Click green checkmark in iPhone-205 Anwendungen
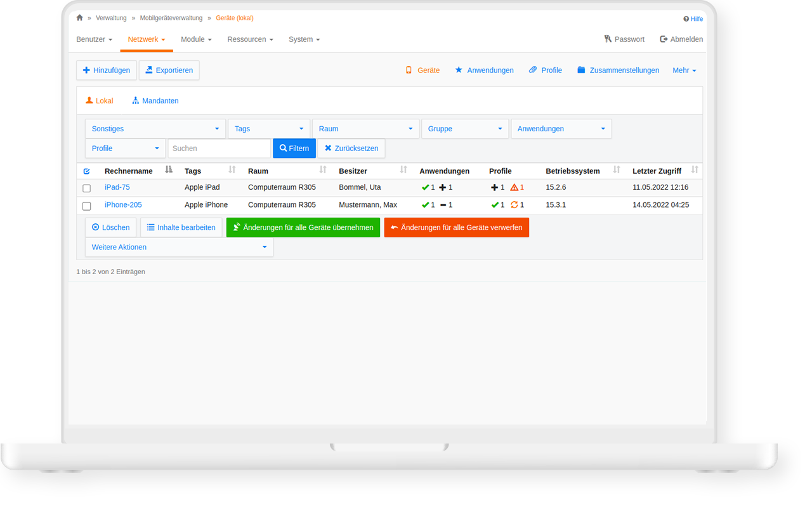Image resolution: width=812 pixels, height=507 pixels. pos(426,205)
